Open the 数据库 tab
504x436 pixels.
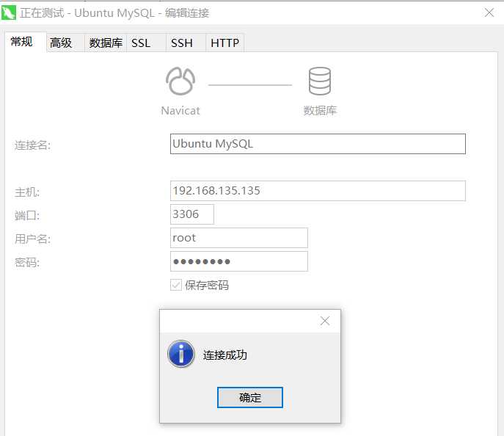click(x=106, y=43)
